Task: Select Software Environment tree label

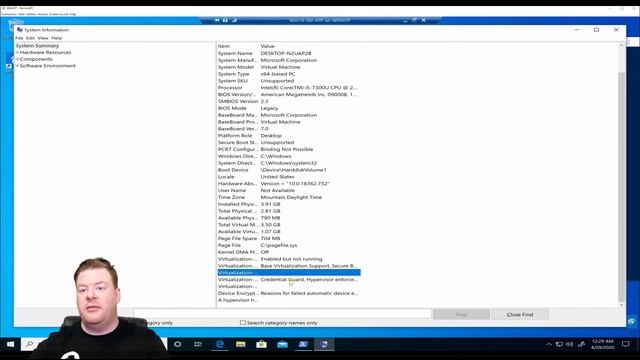Action: 48,66
